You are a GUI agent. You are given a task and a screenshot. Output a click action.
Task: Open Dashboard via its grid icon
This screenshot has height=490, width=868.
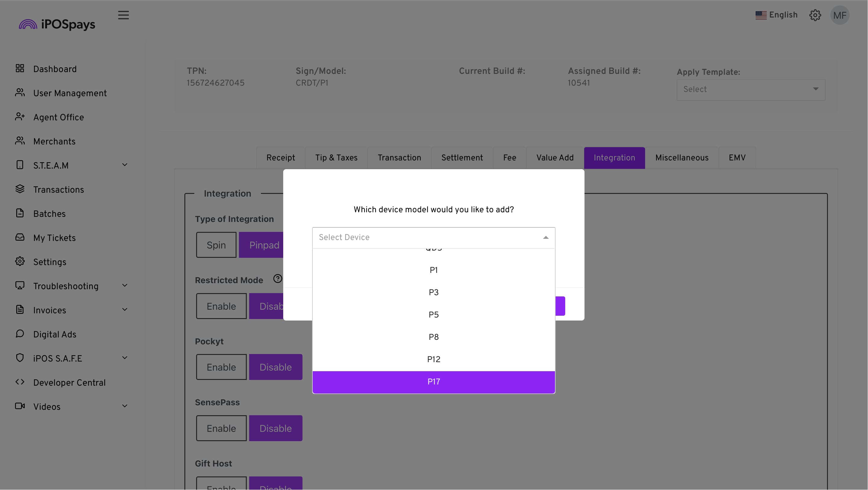[20, 68]
